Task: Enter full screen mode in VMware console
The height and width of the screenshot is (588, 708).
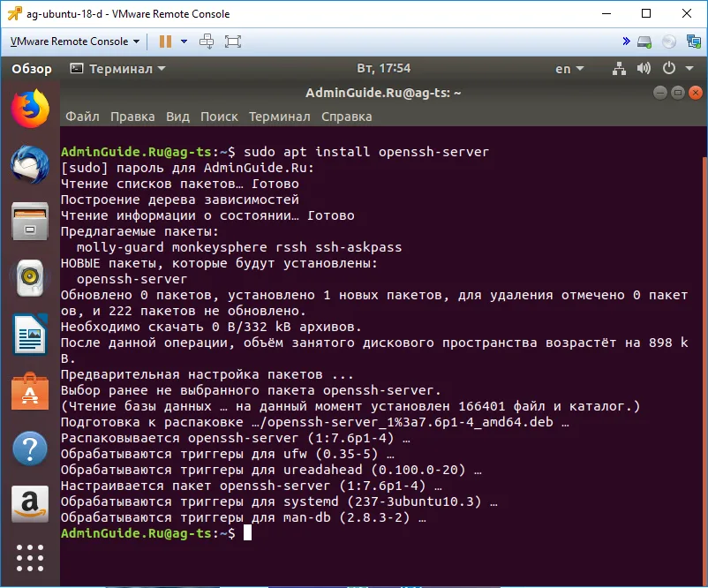Action: (233, 41)
